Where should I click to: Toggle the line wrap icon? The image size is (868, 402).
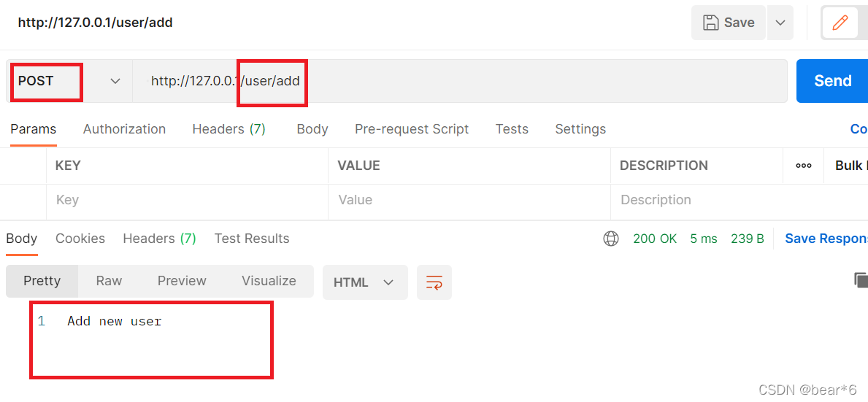click(x=434, y=282)
